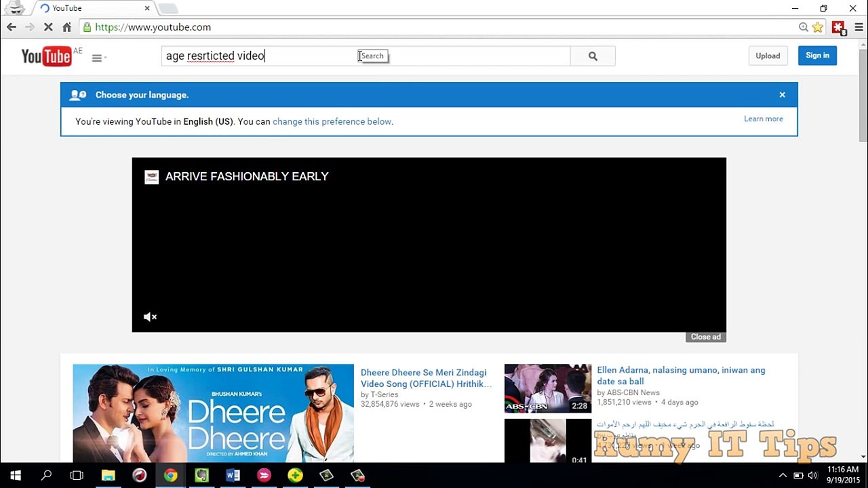The height and width of the screenshot is (488, 868).
Task: Open Evernote from the taskbar
Action: 201,475
